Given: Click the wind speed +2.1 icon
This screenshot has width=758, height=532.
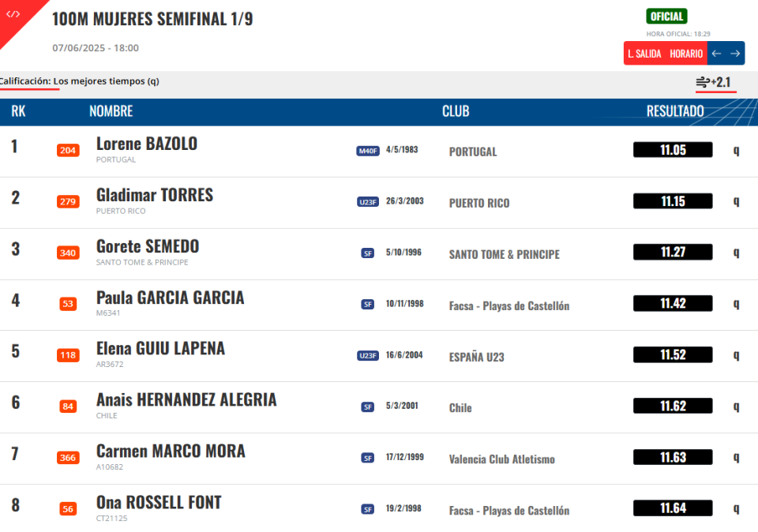Looking at the screenshot, I should [x=713, y=82].
